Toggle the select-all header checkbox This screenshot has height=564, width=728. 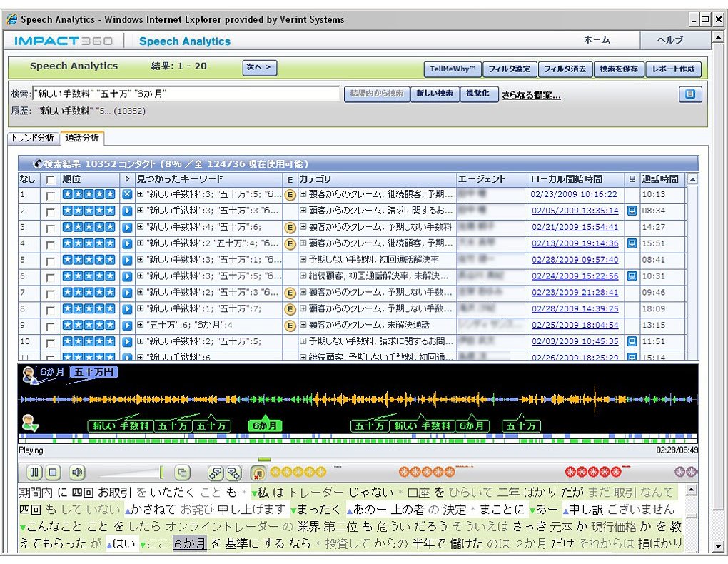(x=51, y=180)
